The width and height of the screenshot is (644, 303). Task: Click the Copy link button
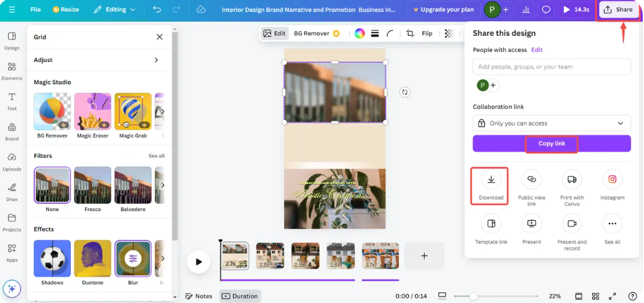(x=551, y=144)
